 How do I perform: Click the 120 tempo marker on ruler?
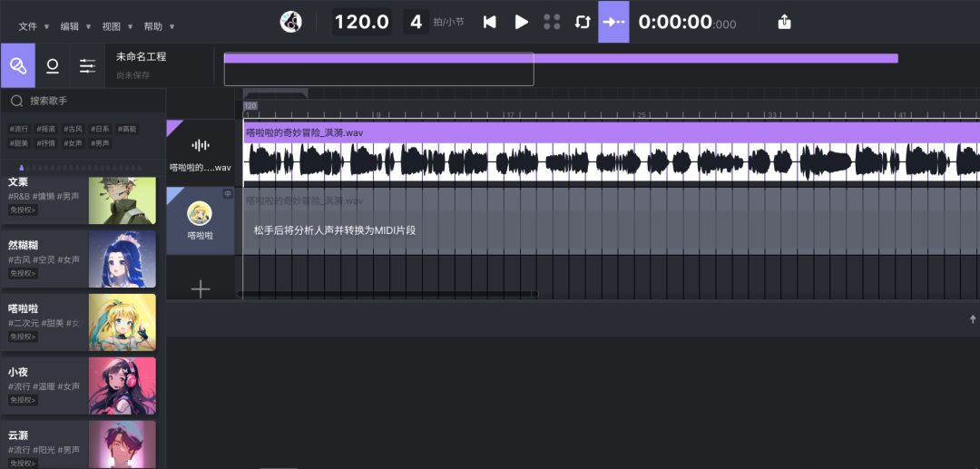click(x=250, y=105)
